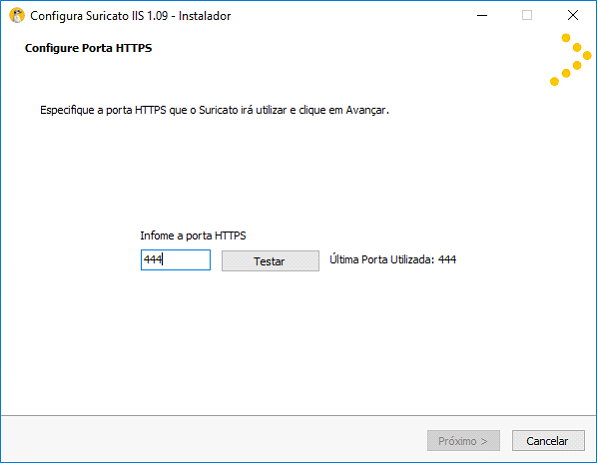Image resolution: width=598 pixels, height=464 pixels.
Task: Click the Configure Porta HTTPS heading
Action: pos(88,48)
